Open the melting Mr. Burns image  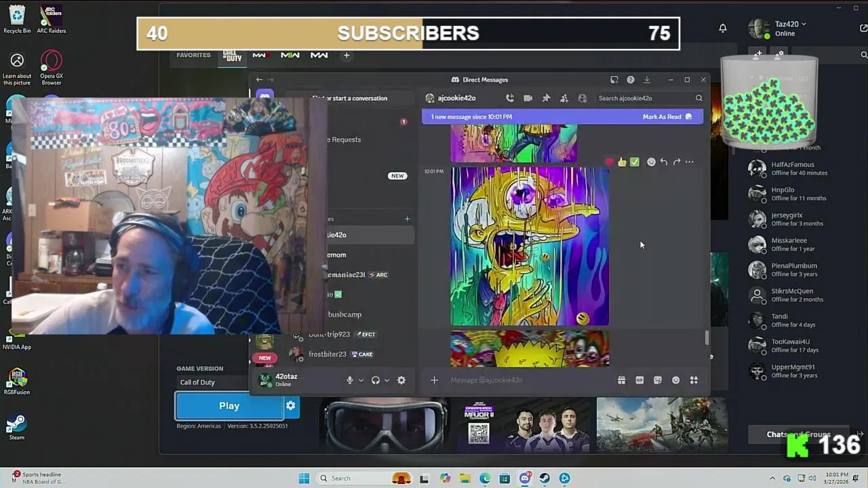pos(530,247)
